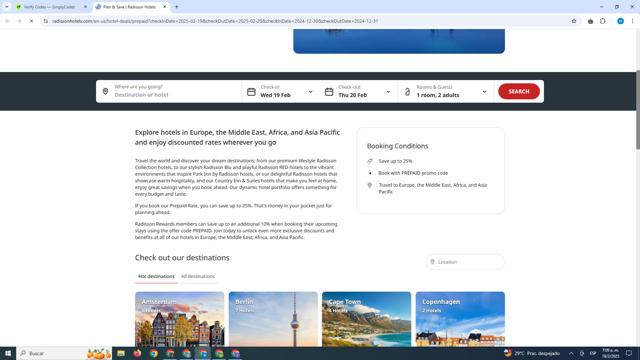Open Firefox from taskbar

click(x=137, y=353)
